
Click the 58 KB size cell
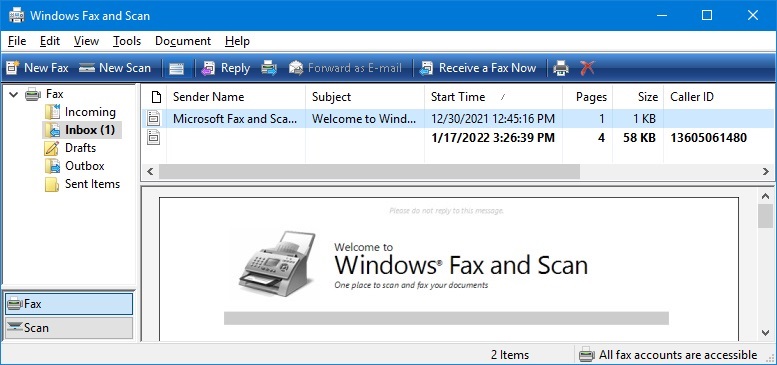(x=640, y=138)
